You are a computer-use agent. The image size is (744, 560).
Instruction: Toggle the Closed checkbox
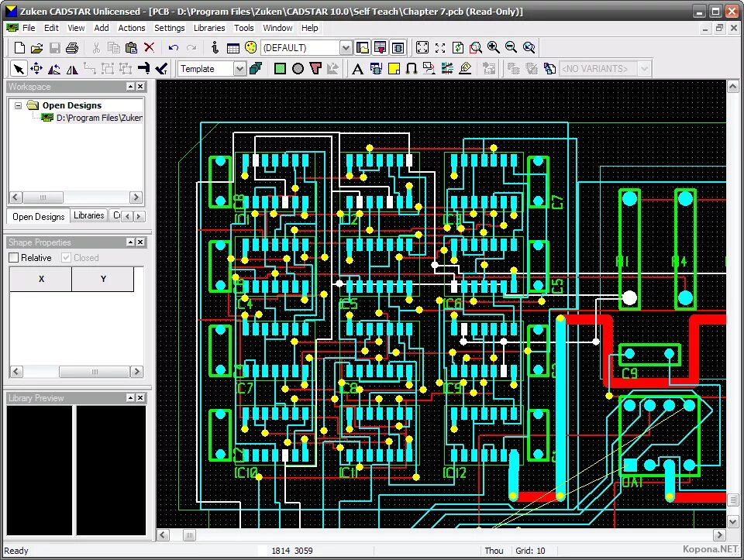[x=67, y=257]
